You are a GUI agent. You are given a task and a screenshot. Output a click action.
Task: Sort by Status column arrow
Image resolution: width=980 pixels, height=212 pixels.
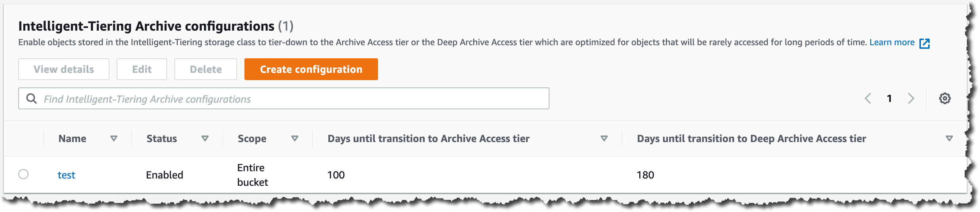205,139
